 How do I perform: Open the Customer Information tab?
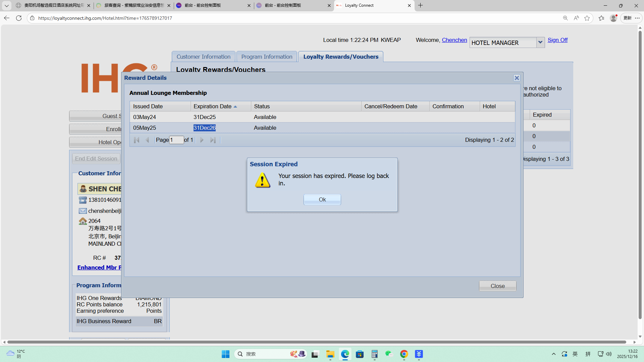[203, 57]
